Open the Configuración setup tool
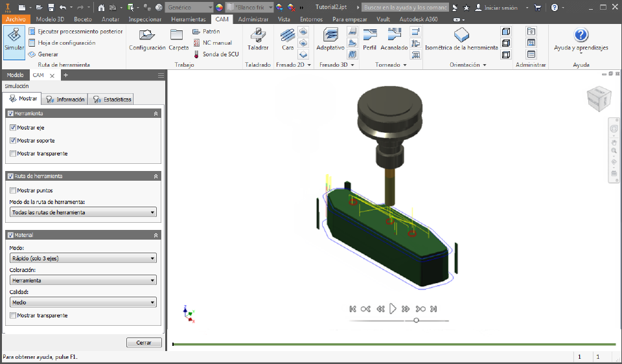Image resolution: width=622 pixels, height=364 pixels. [x=147, y=40]
